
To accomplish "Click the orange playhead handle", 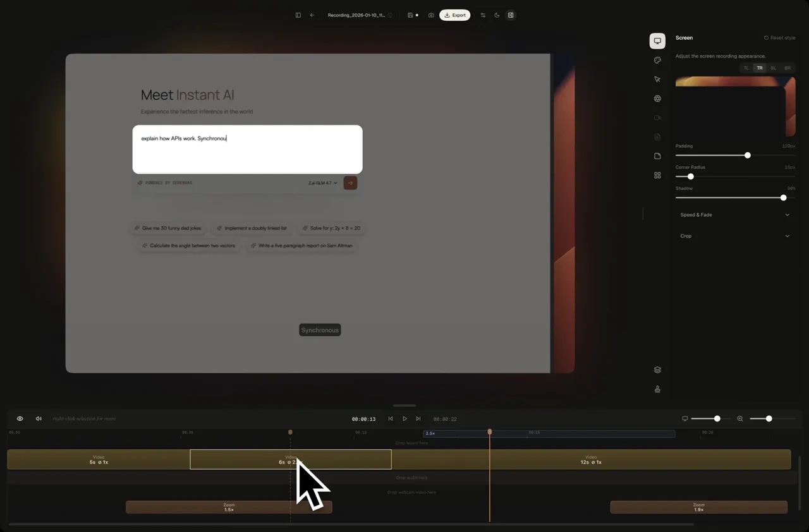I will click(490, 432).
